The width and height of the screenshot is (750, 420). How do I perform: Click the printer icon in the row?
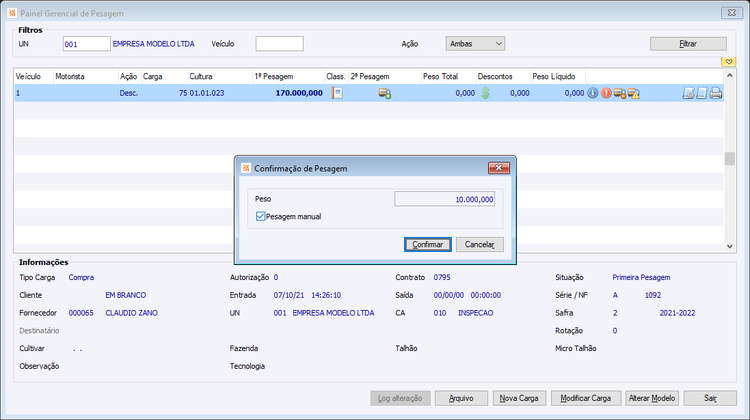coord(716,93)
